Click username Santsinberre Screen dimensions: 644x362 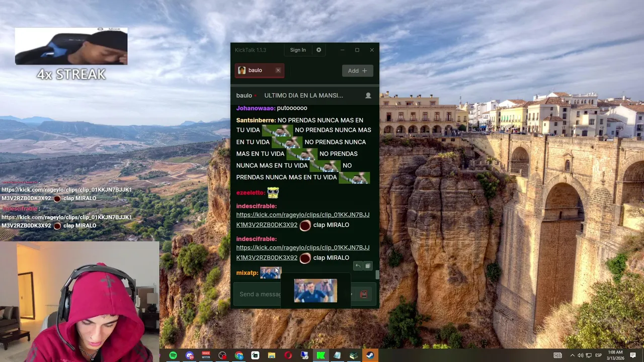[x=256, y=121]
